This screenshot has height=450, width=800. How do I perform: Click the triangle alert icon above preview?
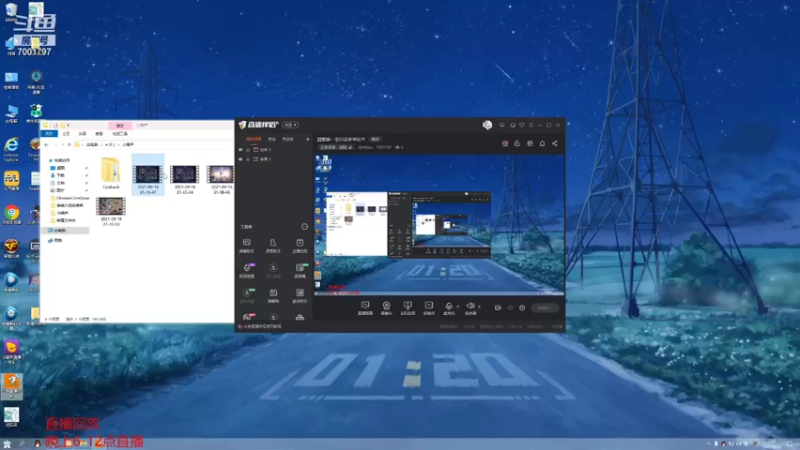[517, 144]
